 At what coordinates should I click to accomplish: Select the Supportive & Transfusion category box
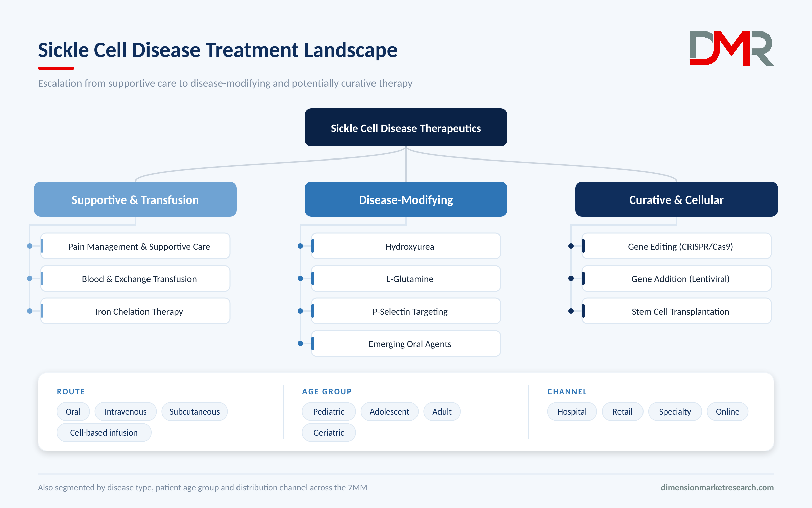point(135,199)
